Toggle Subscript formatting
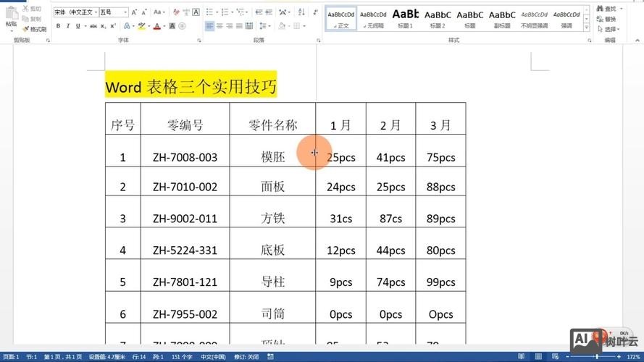The width and height of the screenshot is (644, 362). (103, 26)
